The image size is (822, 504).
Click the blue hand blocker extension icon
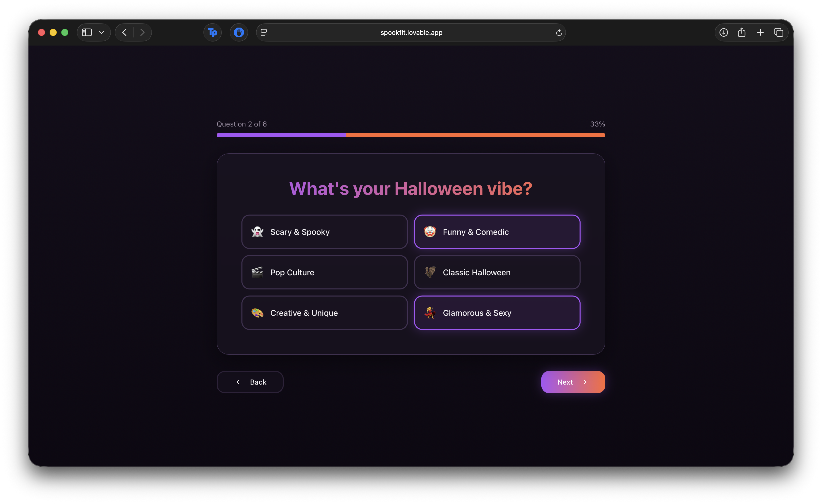pos(239,32)
